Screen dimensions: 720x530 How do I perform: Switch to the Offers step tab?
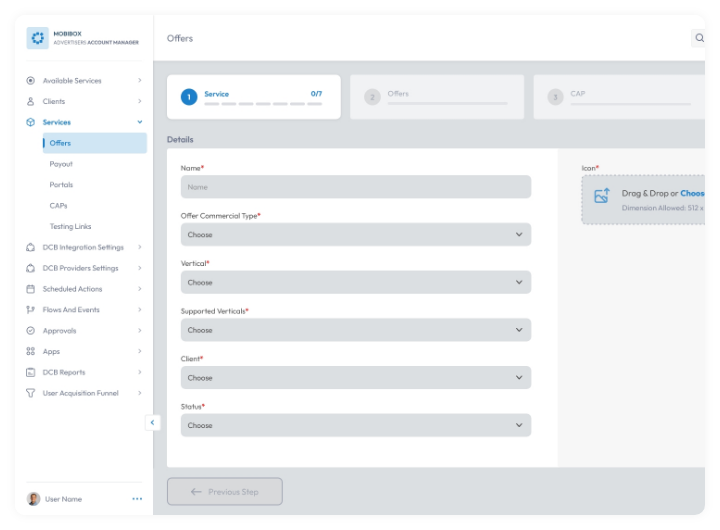pyautogui.click(x=437, y=97)
